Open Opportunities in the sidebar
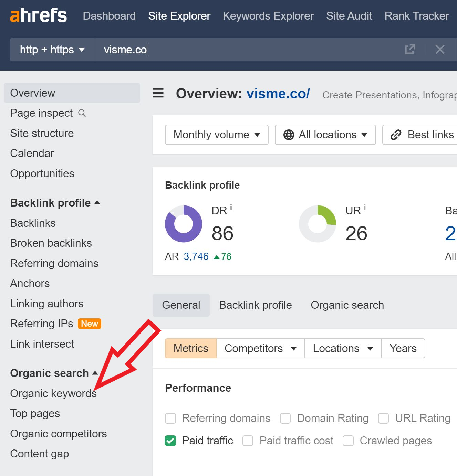 click(x=42, y=173)
